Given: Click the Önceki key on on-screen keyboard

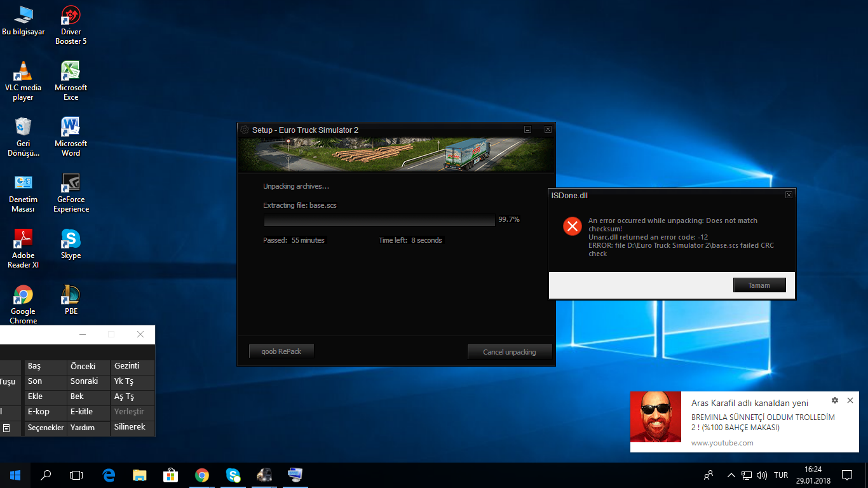Looking at the screenshot, I should [x=88, y=367].
